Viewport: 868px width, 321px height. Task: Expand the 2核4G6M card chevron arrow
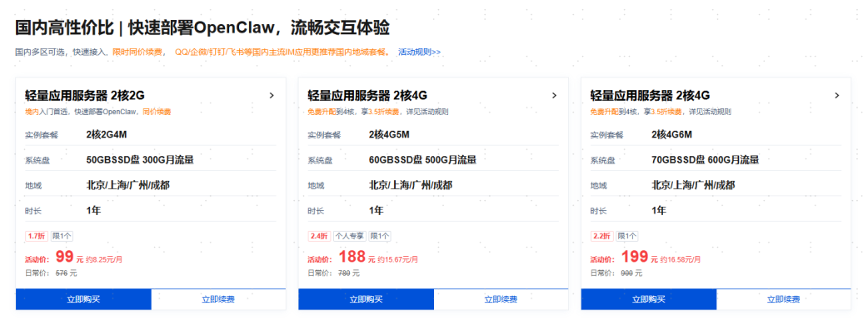(837, 95)
